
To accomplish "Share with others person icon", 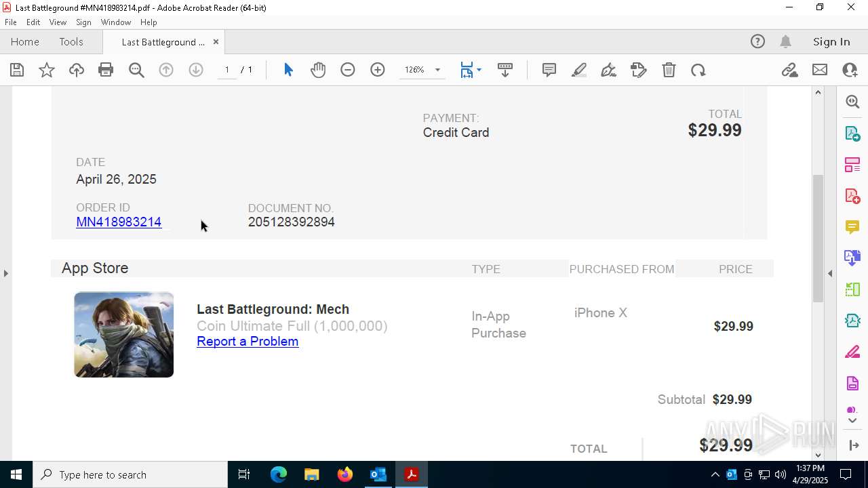I will click(850, 70).
